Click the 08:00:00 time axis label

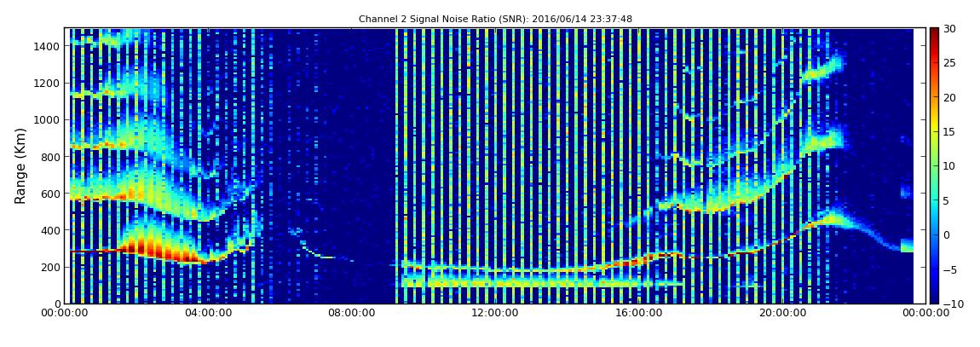click(350, 314)
